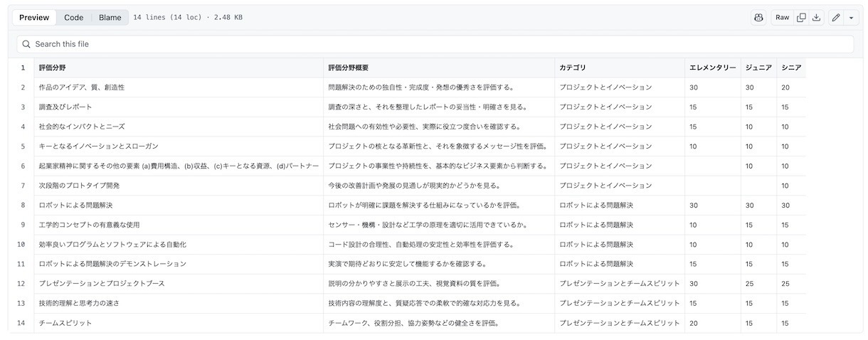This screenshot has height=340, width=868.
Task: Select the 調査及びレポート cell
Action: (x=65, y=107)
